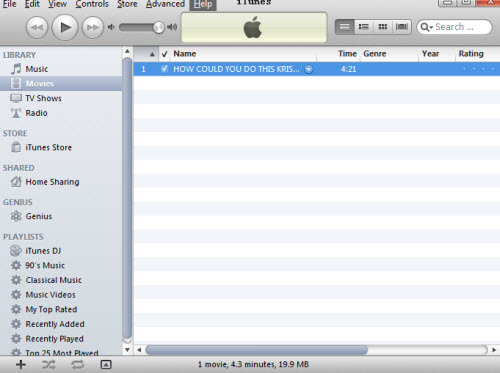Open the Help menu
Screen dimensions: 500x373
pos(203,4)
